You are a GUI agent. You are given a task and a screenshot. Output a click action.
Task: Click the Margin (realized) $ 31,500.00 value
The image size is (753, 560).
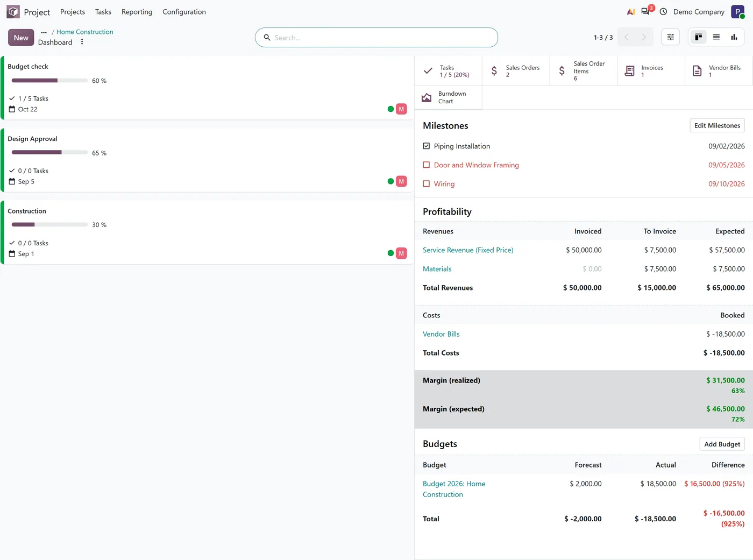(x=726, y=380)
